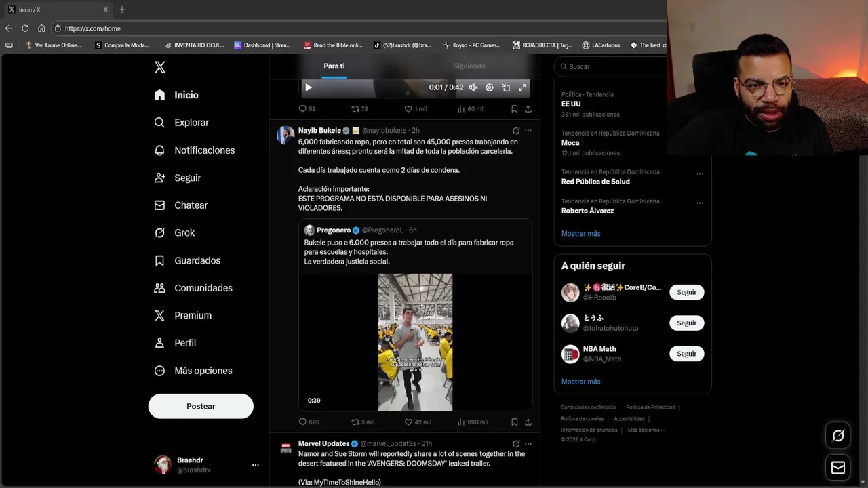Open more options on Nayib Bukele's post
The image size is (868, 488).
[x=528, y=130]
